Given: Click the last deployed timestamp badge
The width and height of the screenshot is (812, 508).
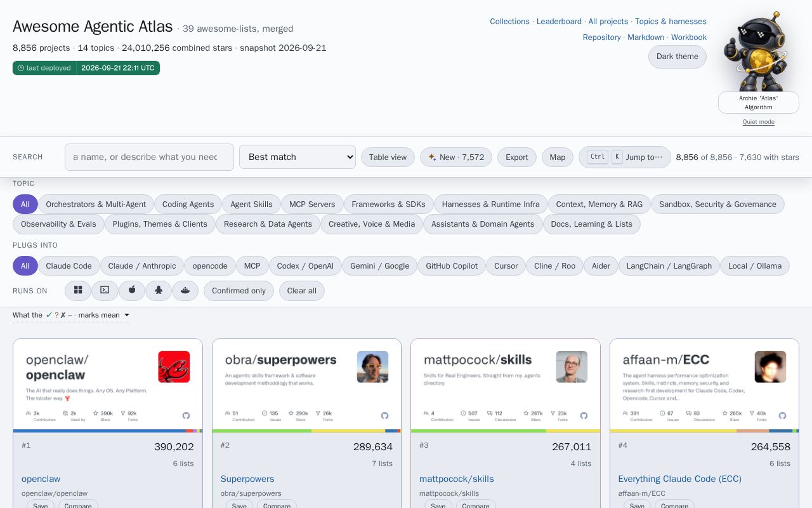Looking at the screenshot, I should pyautogui.click(x=86, y=68).
